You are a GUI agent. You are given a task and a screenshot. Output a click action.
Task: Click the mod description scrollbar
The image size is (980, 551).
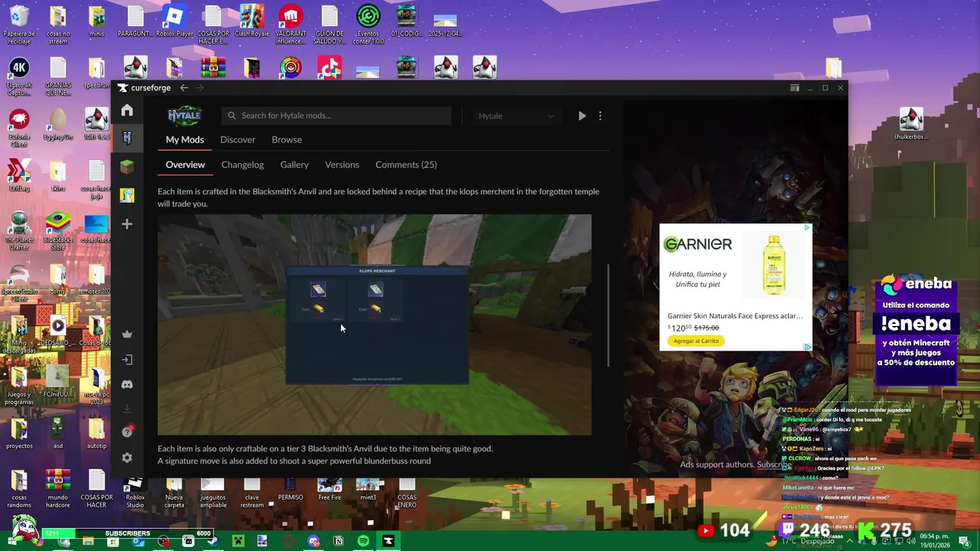(x=609, y=315)
